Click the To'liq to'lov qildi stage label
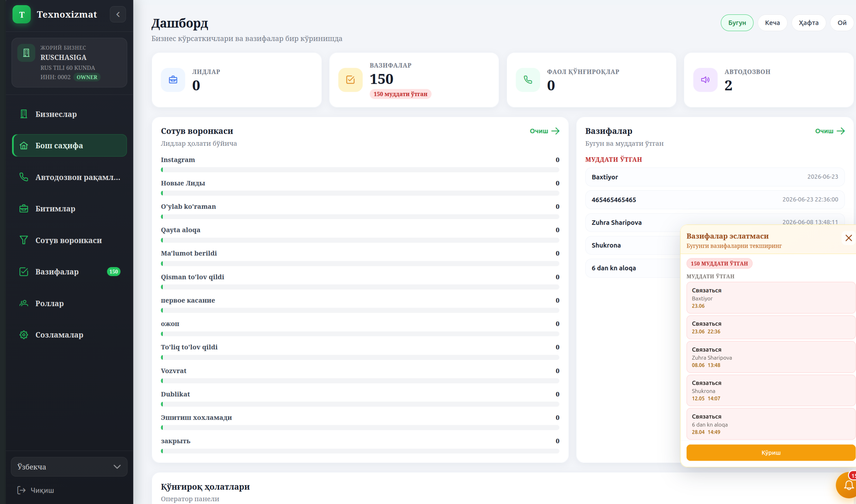The image size is (856, 504). 189,347
